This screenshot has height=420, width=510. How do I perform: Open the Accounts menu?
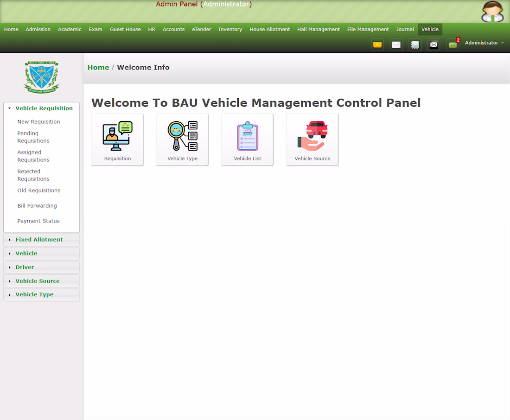174,29
